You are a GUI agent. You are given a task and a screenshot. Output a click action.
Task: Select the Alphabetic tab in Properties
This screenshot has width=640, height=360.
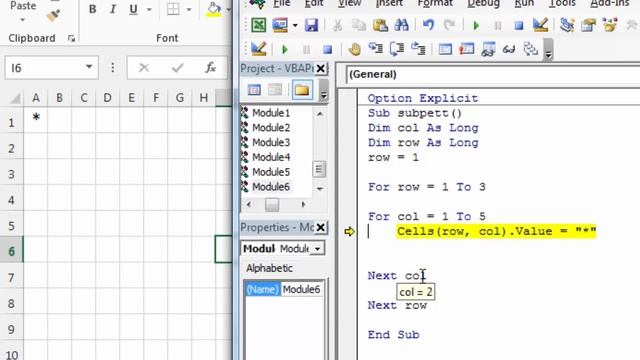269,268
